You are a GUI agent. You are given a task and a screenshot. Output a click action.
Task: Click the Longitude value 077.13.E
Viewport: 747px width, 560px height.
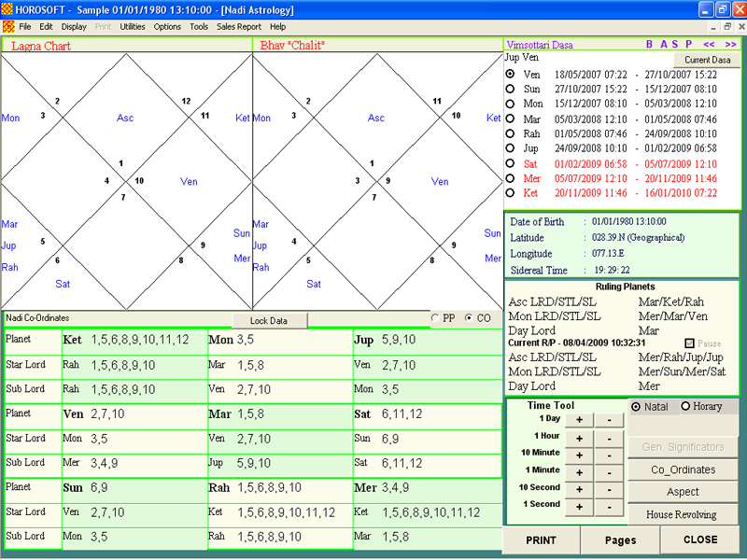[x=608, y=253]
